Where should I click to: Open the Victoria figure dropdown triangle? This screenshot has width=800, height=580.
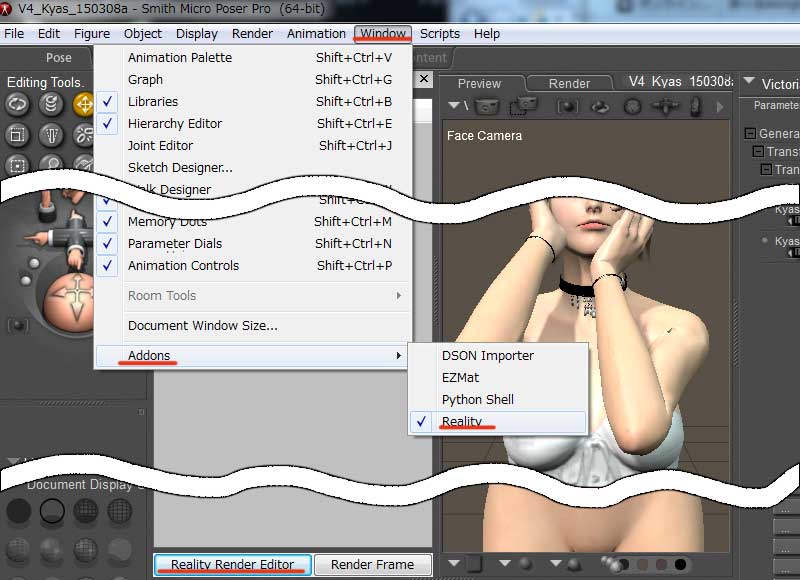point(748,81)
